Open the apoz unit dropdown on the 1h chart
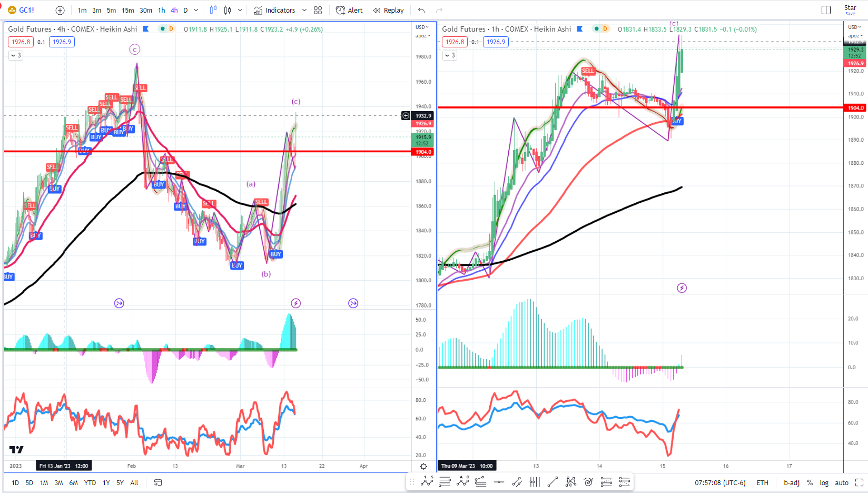This screenshot has height=493, width=868. tap(855, 36)
